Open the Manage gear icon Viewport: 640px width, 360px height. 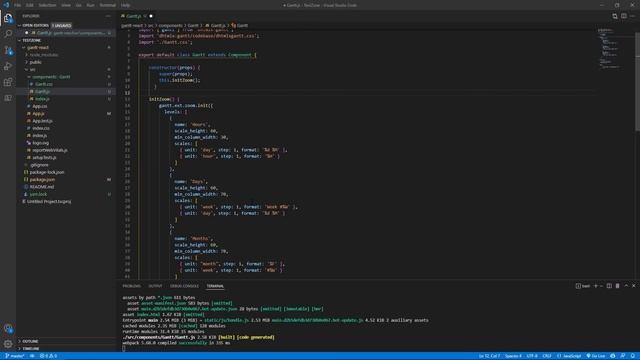click(8, 344)
